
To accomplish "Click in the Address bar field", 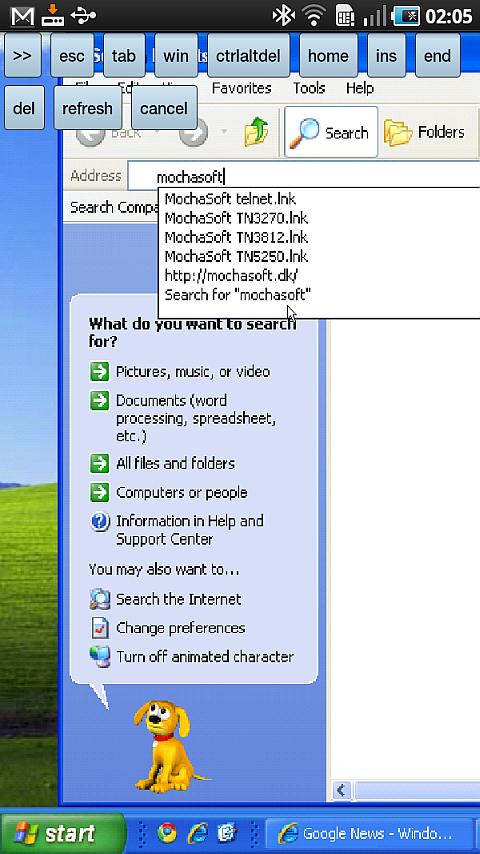I will tap(303, 176).
